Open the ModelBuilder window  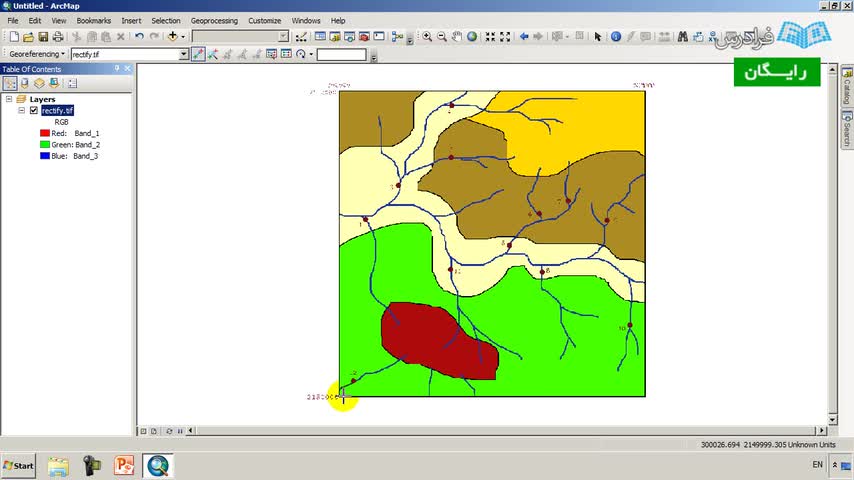pyautogui.click(x=397, y=37)
